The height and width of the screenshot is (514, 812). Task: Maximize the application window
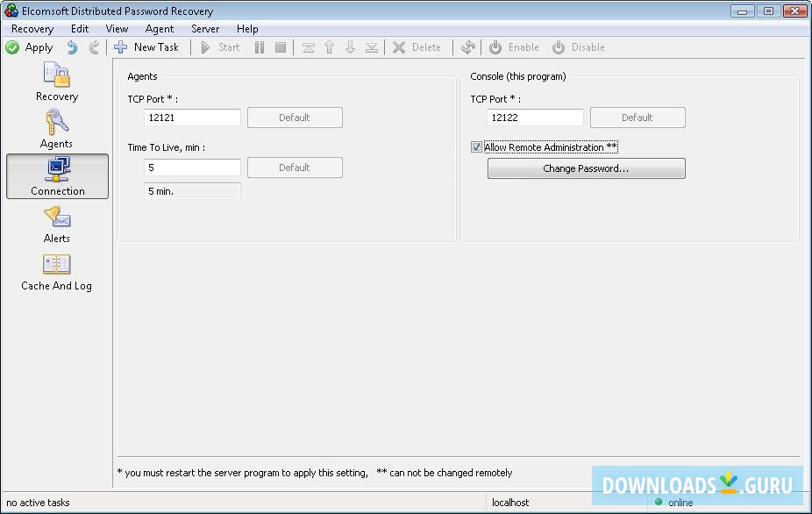(768, 11)
